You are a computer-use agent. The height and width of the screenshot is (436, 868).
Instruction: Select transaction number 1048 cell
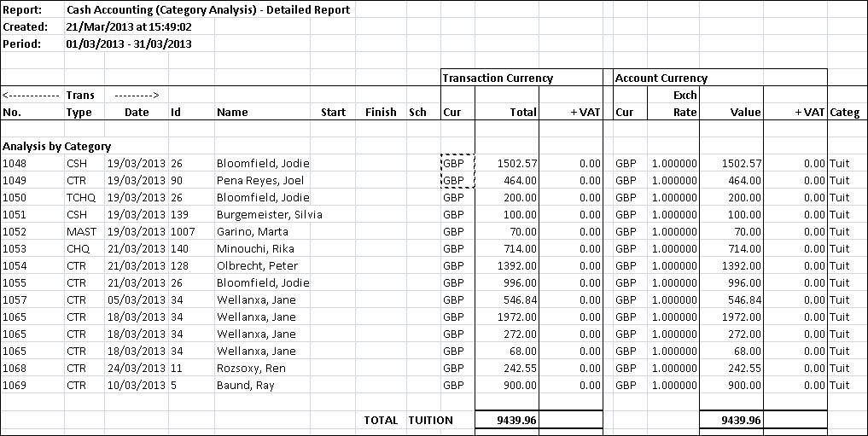point(15,163)
